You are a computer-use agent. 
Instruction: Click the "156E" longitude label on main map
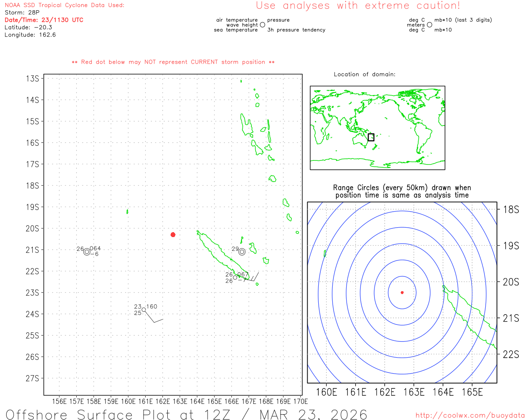[x=59, y=402]
